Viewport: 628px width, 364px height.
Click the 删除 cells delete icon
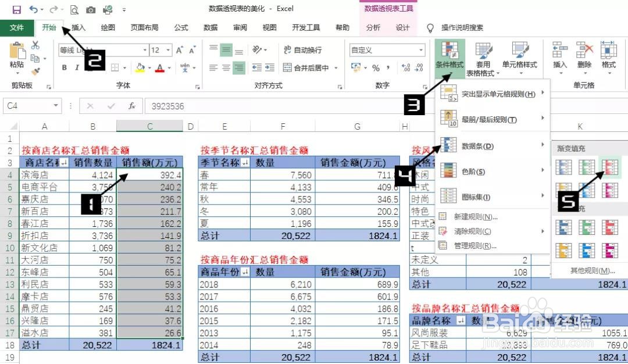(x=584, y=51)
